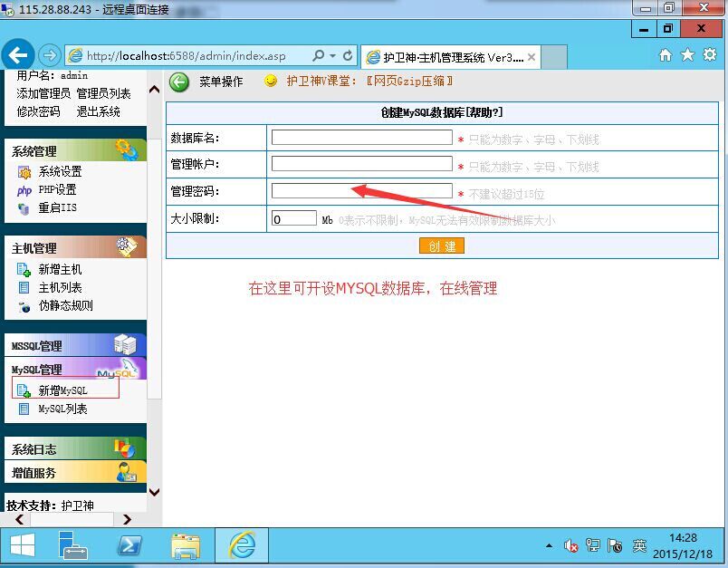Launch PowerShell from the taskbar
Viewport: 728px width, 568px height.
(130, 545)
